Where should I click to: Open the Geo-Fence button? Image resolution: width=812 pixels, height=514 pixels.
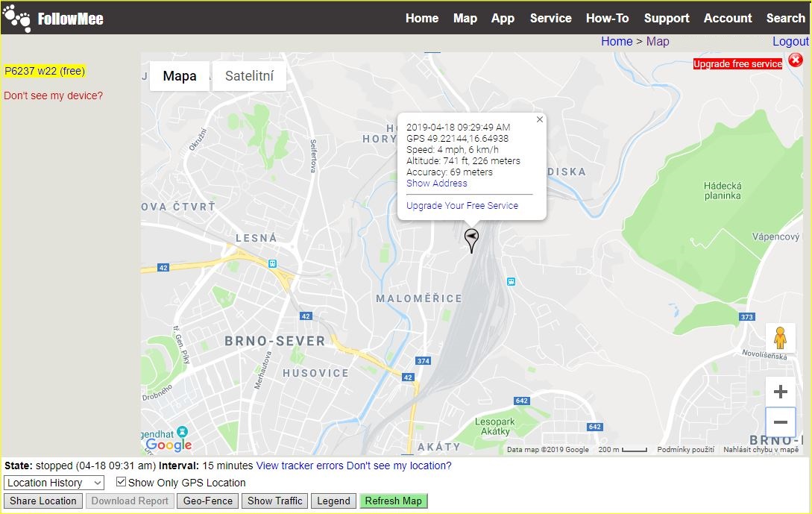click(208, 501)
